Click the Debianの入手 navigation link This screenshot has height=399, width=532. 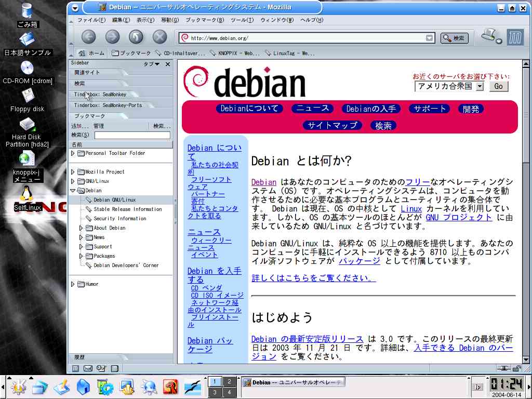click(x=371, y=109)
